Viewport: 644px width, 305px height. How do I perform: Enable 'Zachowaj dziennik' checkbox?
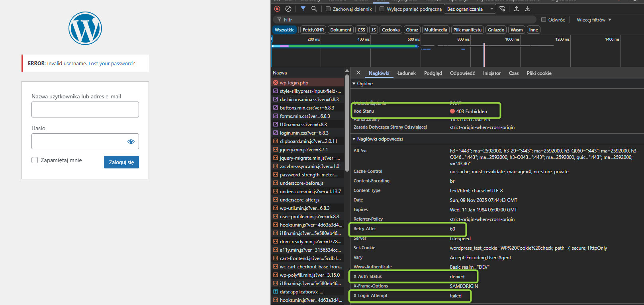pos(328,9)
